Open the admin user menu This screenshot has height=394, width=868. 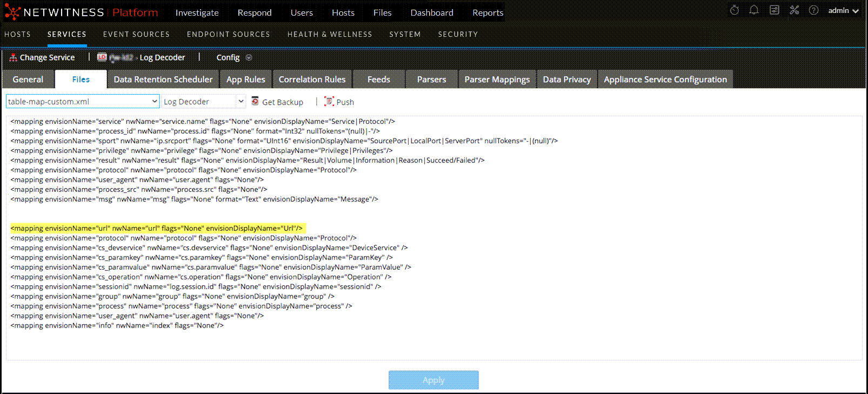coord(843,11)
